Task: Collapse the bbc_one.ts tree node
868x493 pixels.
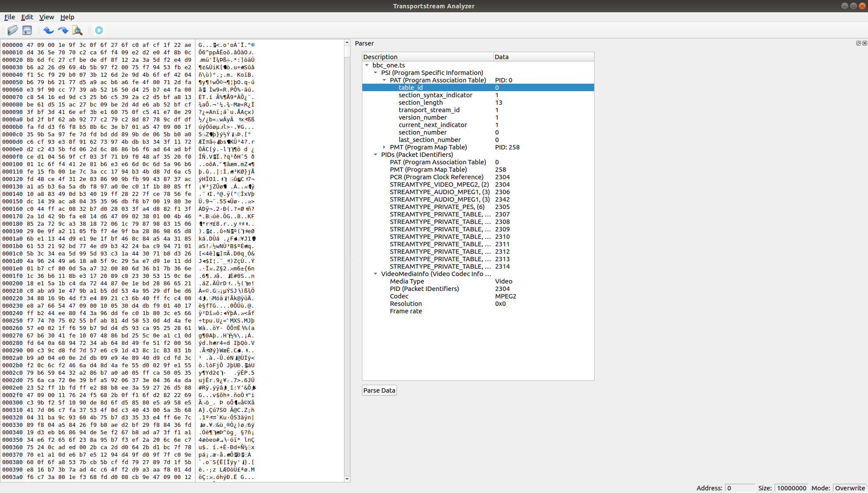Action: click(367, 65)
